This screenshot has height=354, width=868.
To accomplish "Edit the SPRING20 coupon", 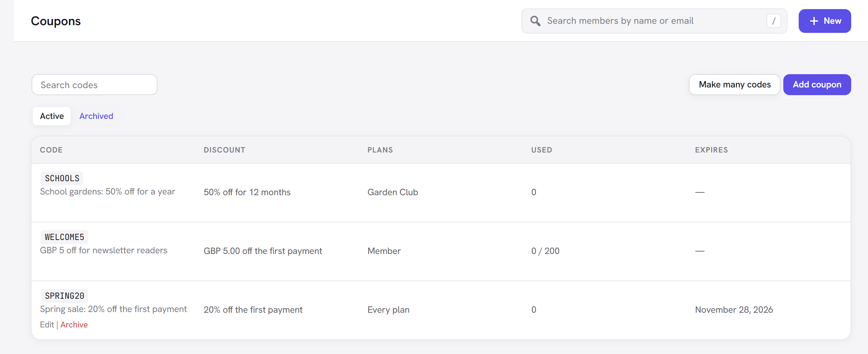I will pos(47,325).
